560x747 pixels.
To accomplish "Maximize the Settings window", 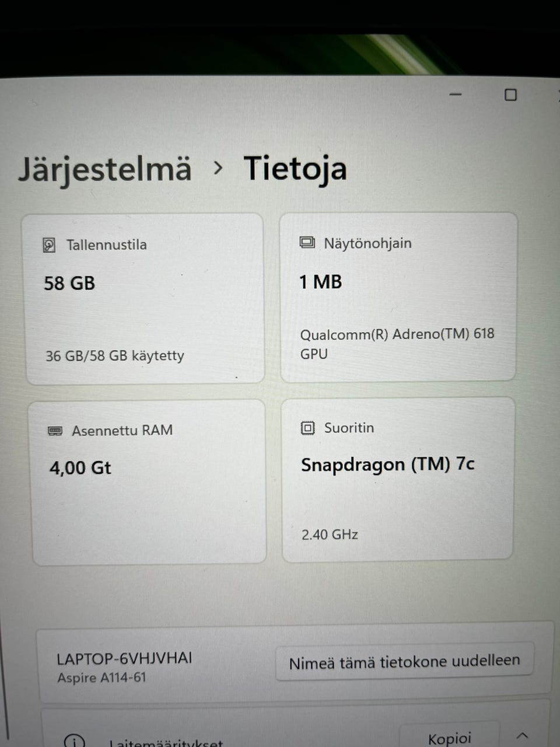I will (x=510, y=95).
